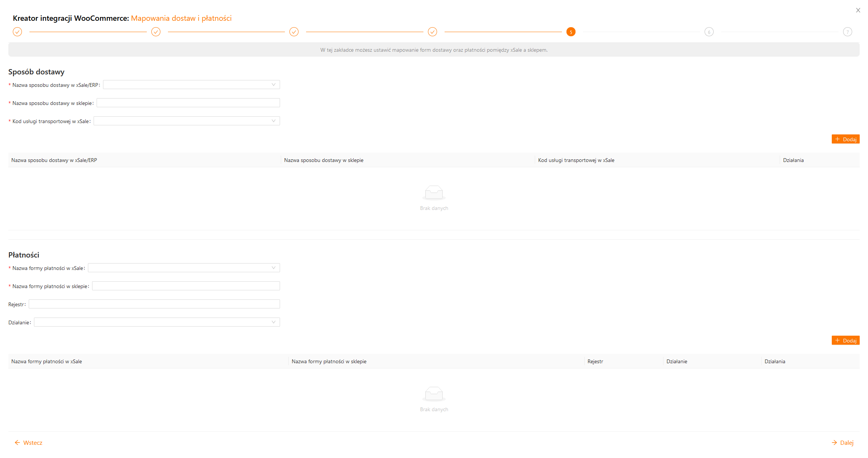Jump to wizard step 7 circle
868x458 pixels.
point(847,32)
